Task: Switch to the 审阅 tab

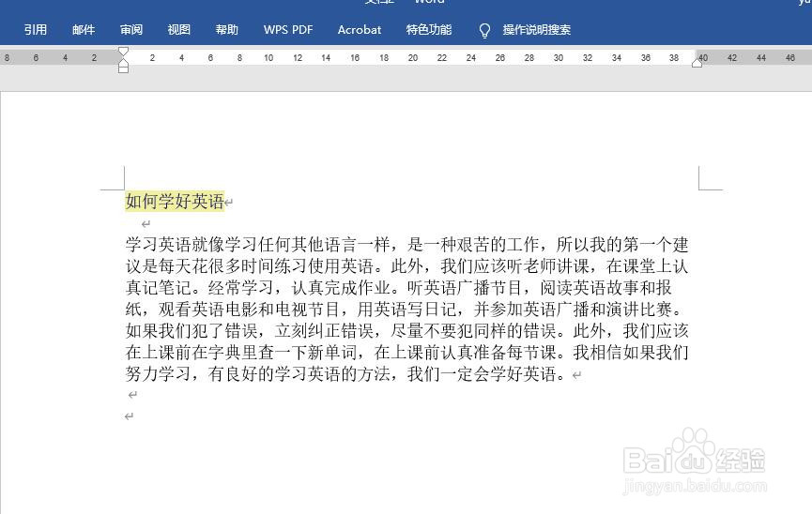Action: tap(131, 29)
